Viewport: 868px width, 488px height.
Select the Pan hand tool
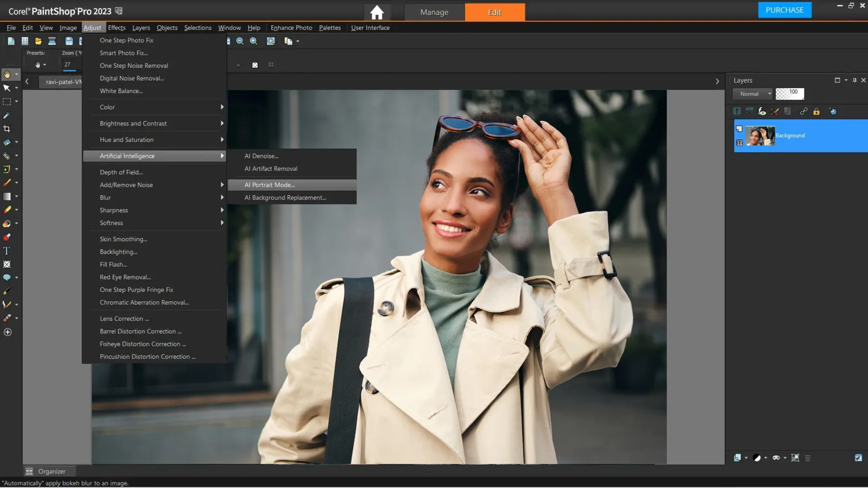(7, 74)
